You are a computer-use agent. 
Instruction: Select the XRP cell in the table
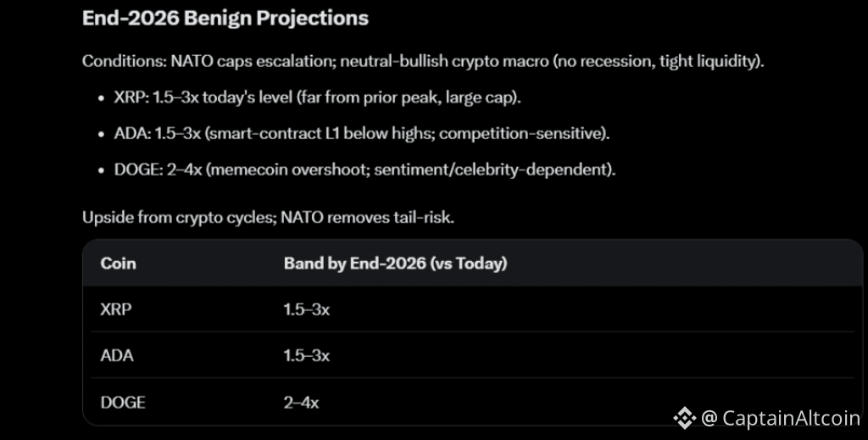[x=116, y=309]
